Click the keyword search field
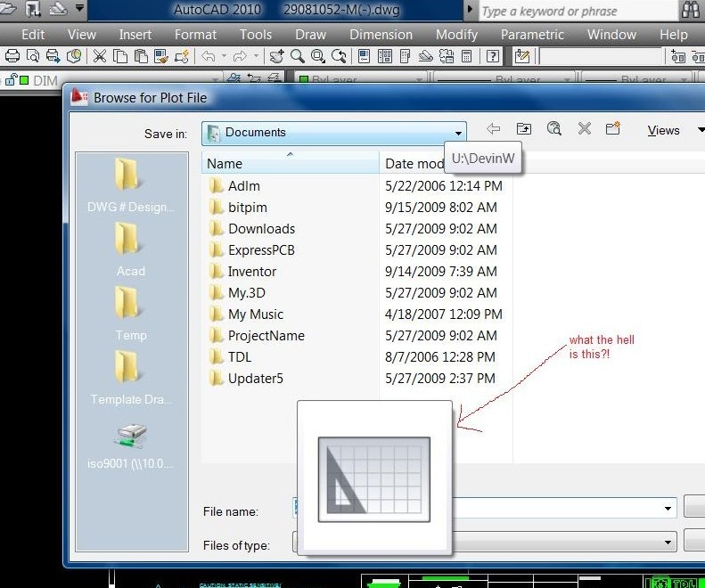This screenshot has height=588, width=705. click(x=578, y=11)
